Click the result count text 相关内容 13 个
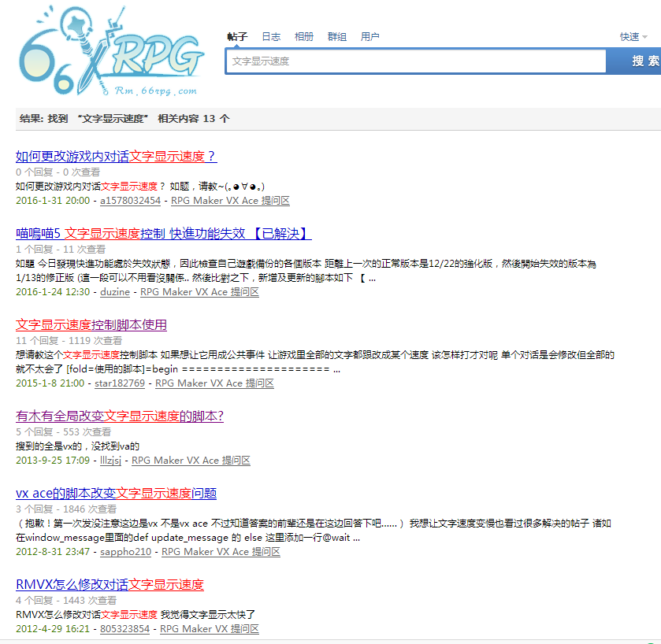The width and height of the screenshot is (661, 644). 194,119
